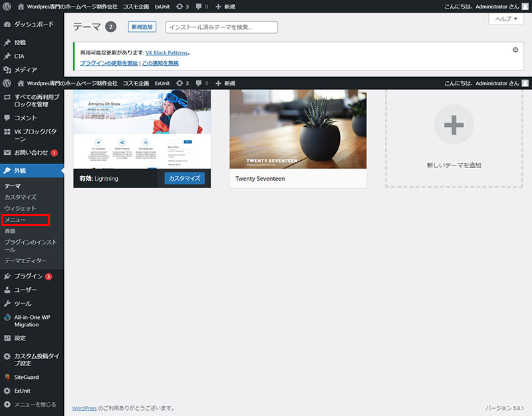Expand the ヘルプ dropdown tab

pos(505,19)
